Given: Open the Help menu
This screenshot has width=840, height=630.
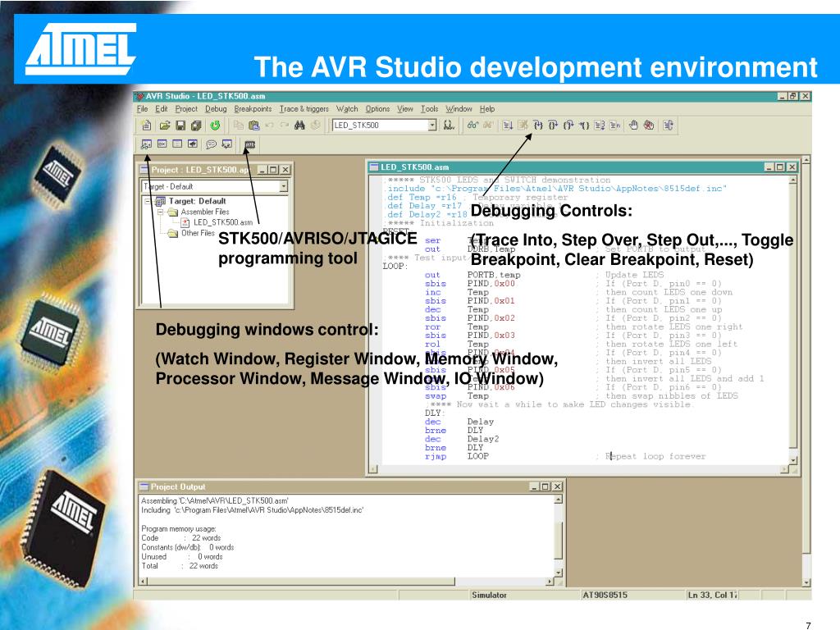Looking at the screenshot, I should tap(487, 109).
